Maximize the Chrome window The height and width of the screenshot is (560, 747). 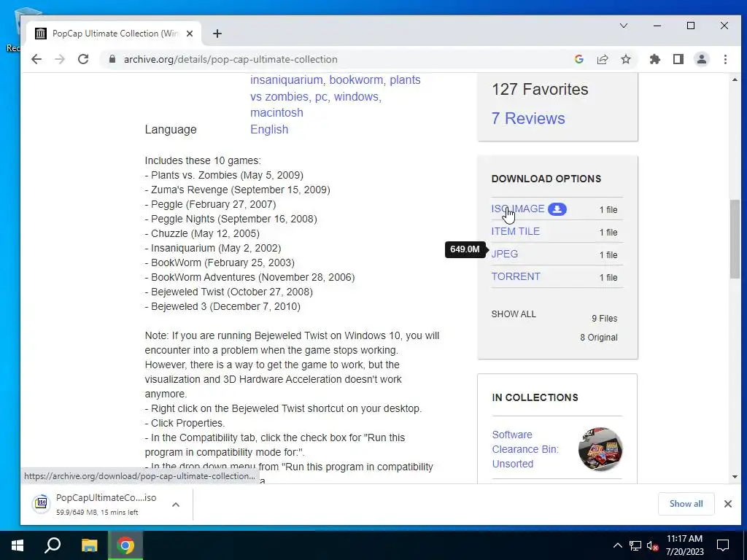point(691,26)
